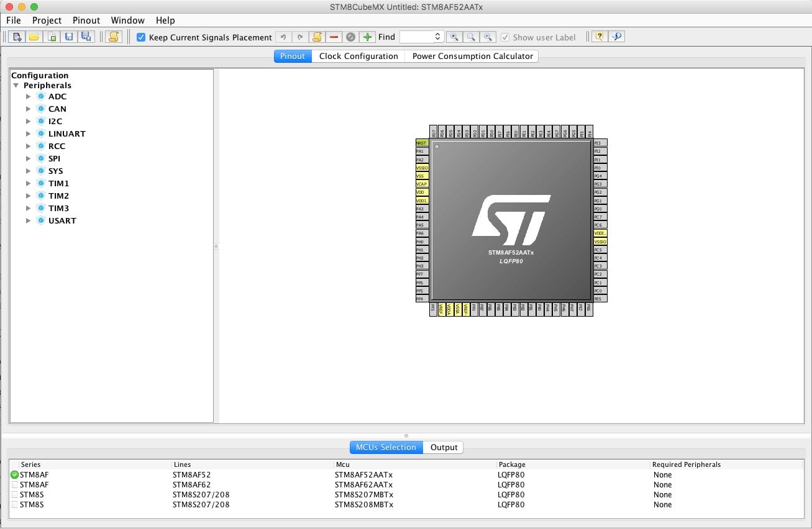Collapse the Peripherals tree section
812x529 pixels.
coord(16,86)
